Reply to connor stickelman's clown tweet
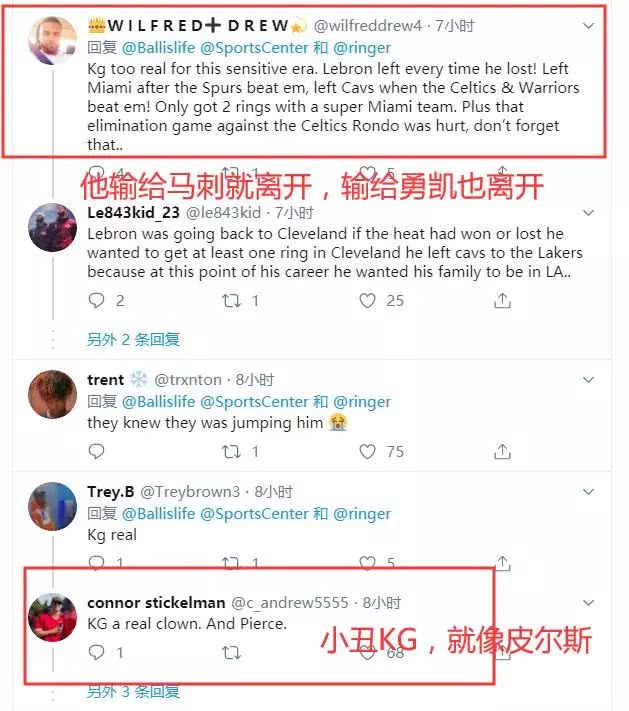This screenshot has width=629, height=711. [x=96, y=652]
